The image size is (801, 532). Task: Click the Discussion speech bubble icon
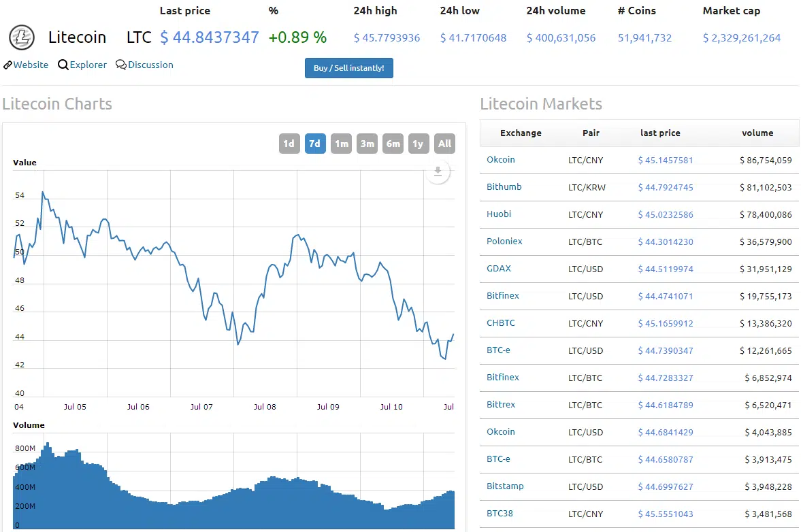click(x=121, y=65)
